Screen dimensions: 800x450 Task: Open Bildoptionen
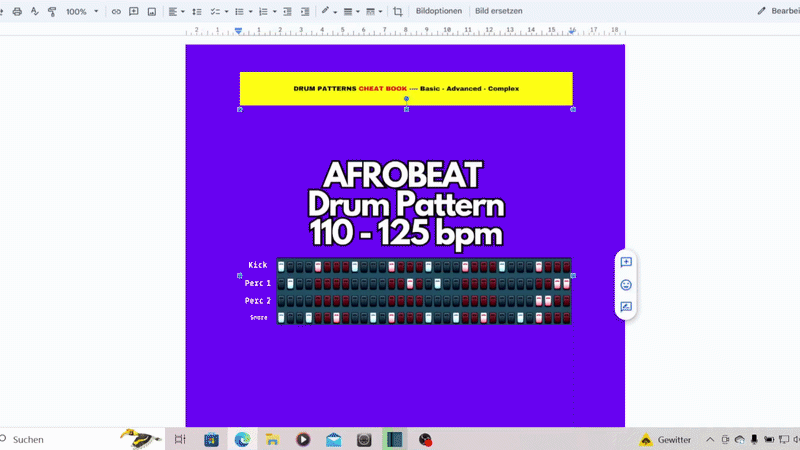438,11
